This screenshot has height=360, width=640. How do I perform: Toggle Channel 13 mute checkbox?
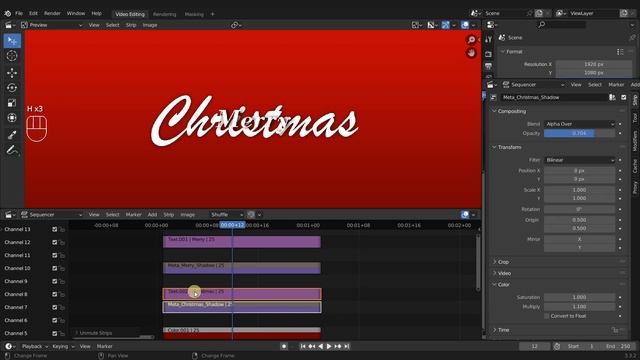pyautogui.click(x=55, y=229)
